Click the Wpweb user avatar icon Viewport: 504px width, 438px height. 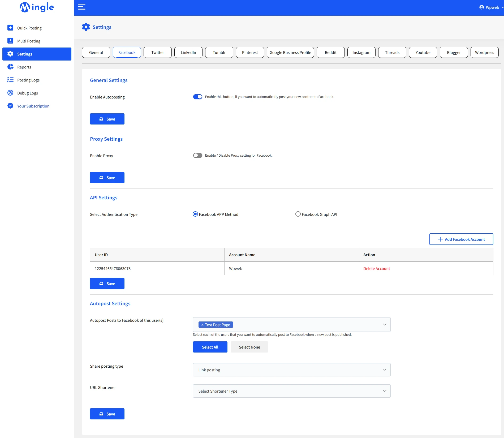[x=481, y=7]
